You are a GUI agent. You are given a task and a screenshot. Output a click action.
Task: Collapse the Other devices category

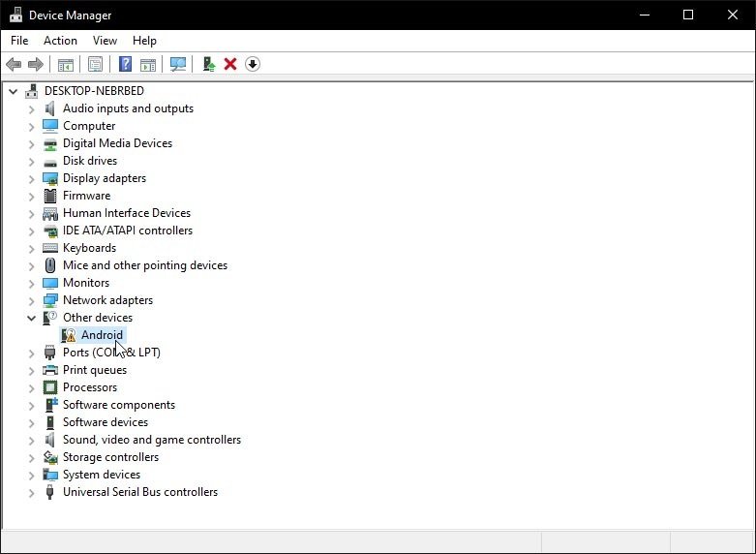point(31,318)
